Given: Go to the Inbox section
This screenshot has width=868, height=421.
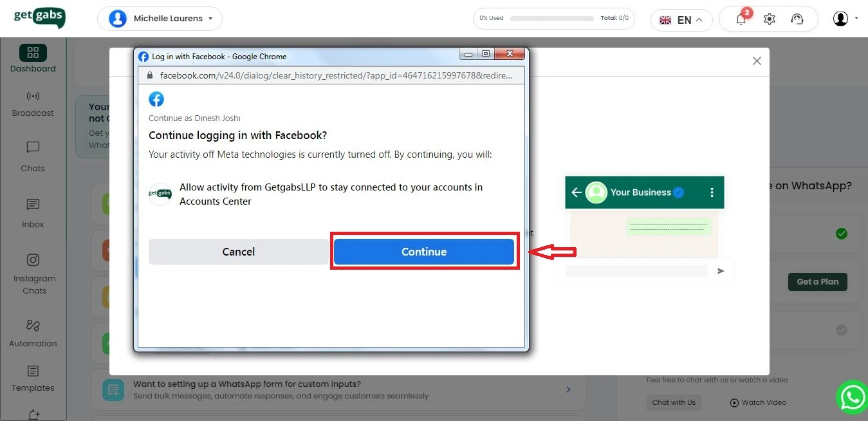Looking at the screenshot, I should (32, 213).
